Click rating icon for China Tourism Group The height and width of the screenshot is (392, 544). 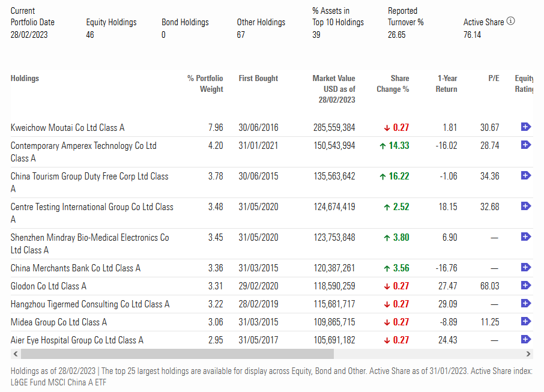525,175
